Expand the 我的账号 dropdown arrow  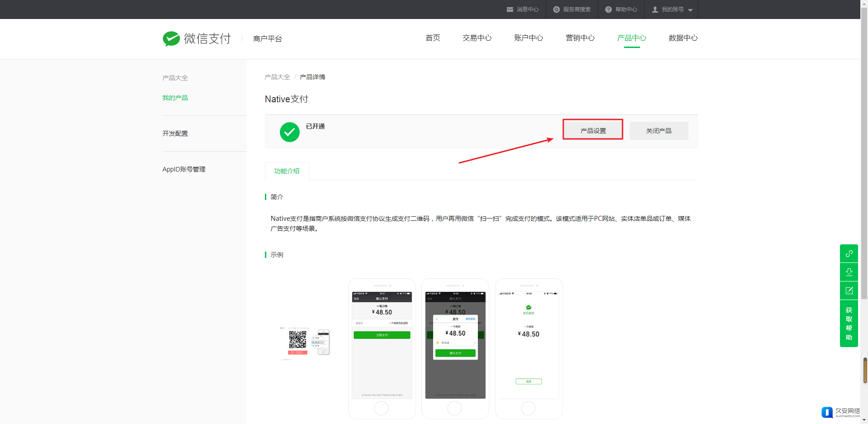(690, 10)
